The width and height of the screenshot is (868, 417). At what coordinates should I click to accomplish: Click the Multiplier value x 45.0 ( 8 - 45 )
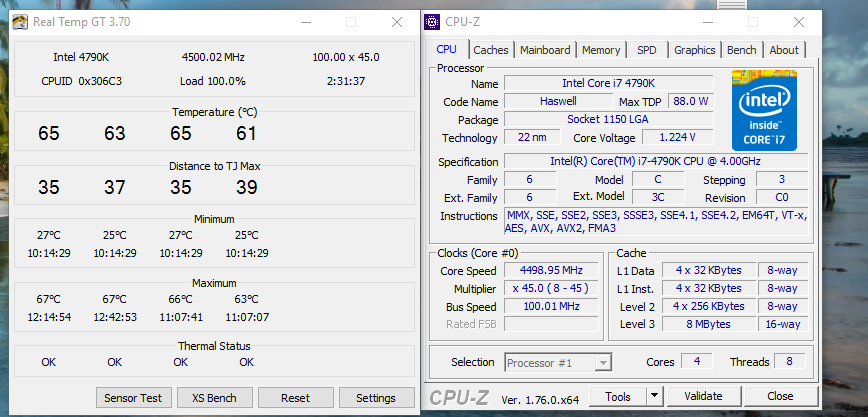pos(551,288)
